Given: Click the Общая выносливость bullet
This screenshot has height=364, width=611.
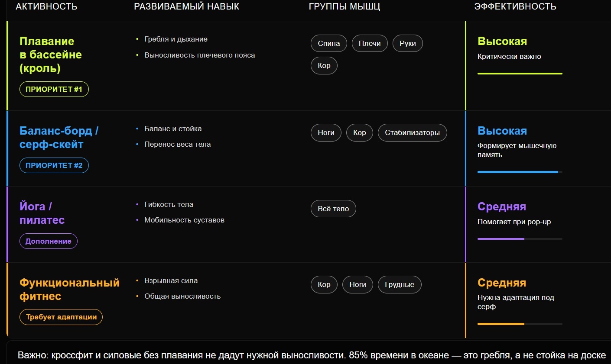Looking at the screenshot, I should [x=182, y=296].
